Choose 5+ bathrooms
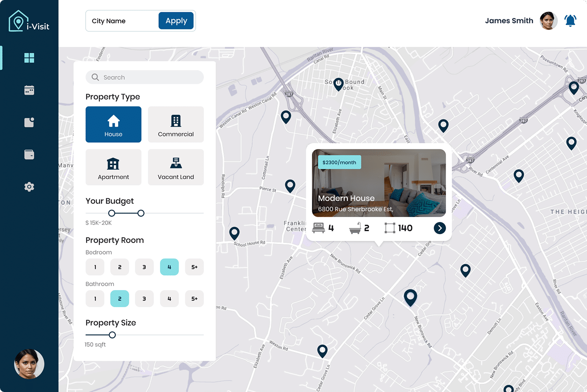This screenshot has width=587, height=392. 194,299
